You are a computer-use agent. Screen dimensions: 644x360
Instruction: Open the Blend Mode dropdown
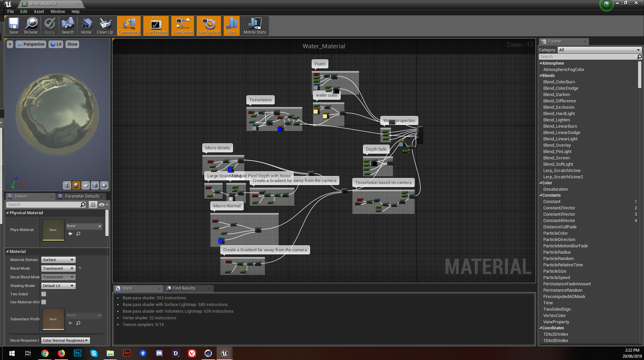(58, 268)
